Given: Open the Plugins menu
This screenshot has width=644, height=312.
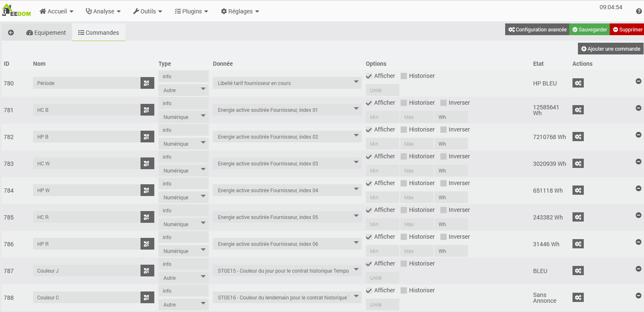Looking at the screenshot, I should 192,11.
